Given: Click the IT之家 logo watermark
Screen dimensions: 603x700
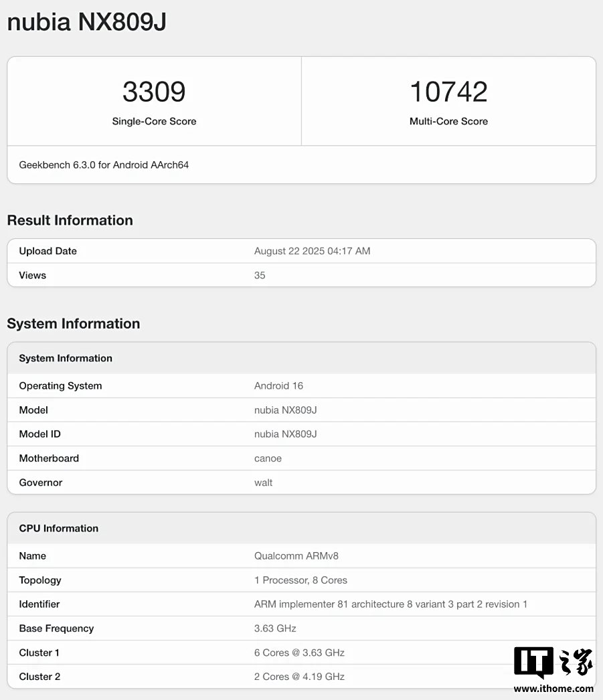Looking at the screenshot, I should [553, 663].
